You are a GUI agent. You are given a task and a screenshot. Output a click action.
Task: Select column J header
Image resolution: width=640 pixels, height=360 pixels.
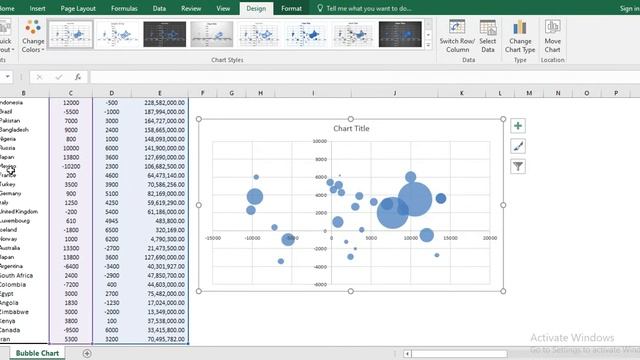click(395, 93)
